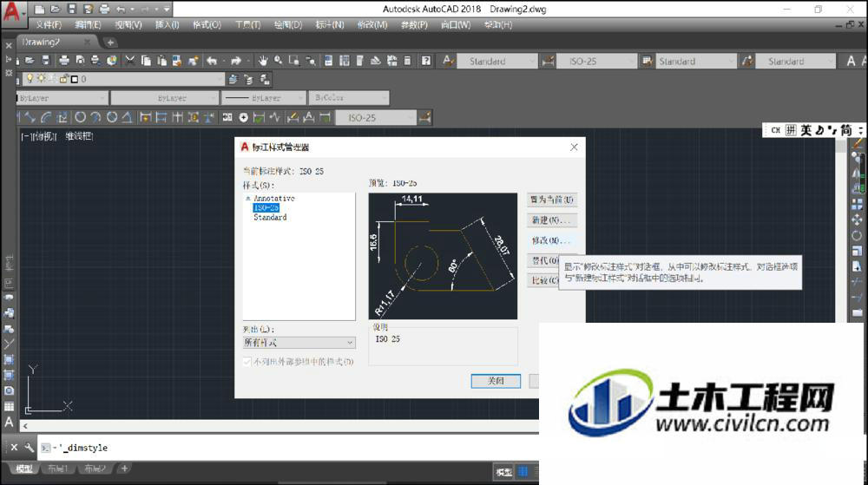Click the Multileader Style icon
Screen dimensions: 868x485
tap(747, 61)
